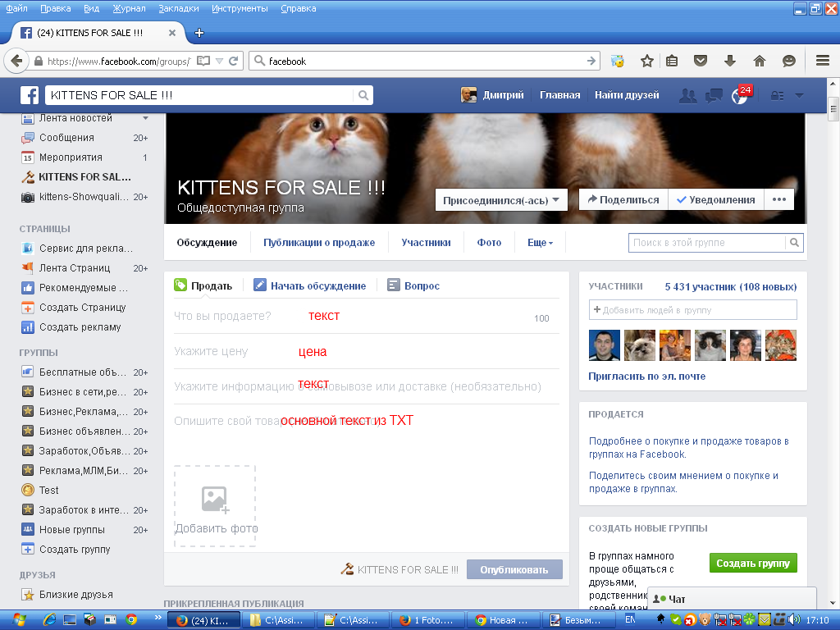Open the Chat bar

point(732,598)
